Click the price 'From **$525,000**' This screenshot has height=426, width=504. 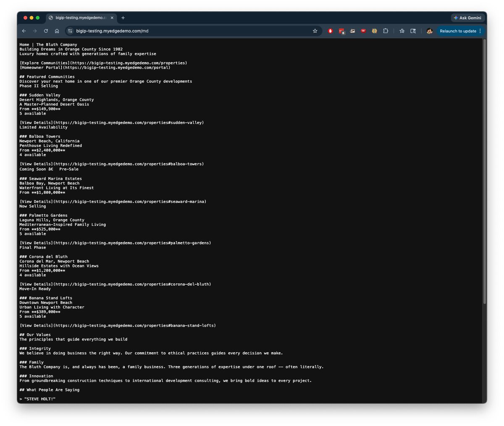pos(40,229)
